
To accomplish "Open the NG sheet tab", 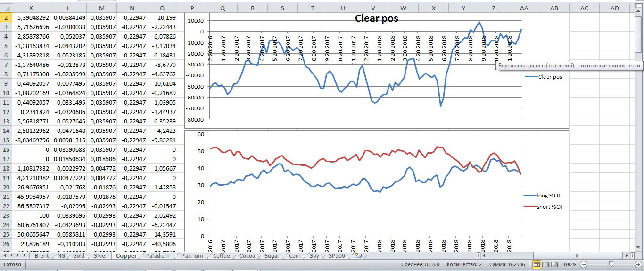I will [x=61, y=256].
